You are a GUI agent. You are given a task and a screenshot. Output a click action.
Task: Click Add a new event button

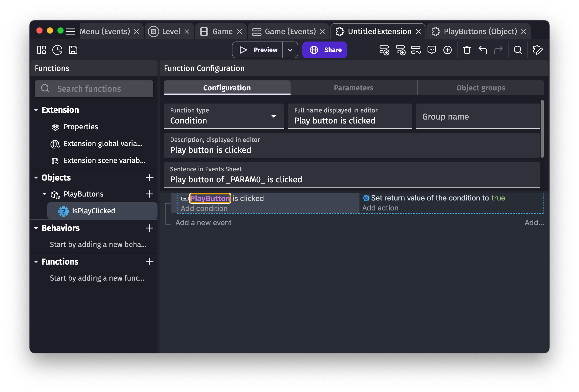click(x=204, y=222)
